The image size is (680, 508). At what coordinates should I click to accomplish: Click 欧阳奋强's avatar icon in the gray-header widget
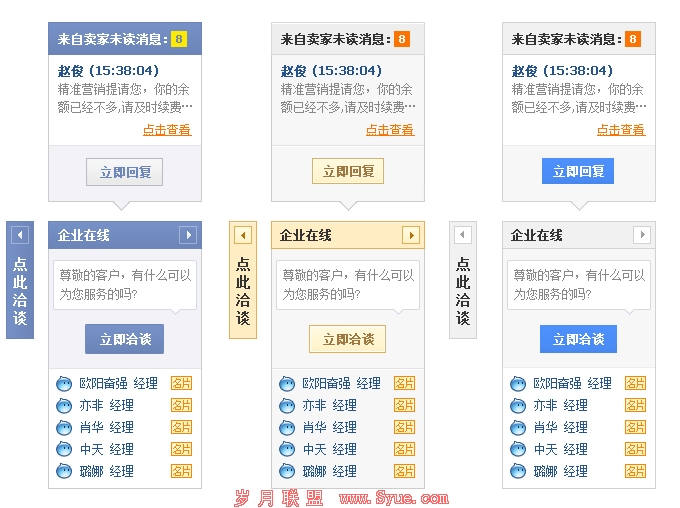(518, 384)
